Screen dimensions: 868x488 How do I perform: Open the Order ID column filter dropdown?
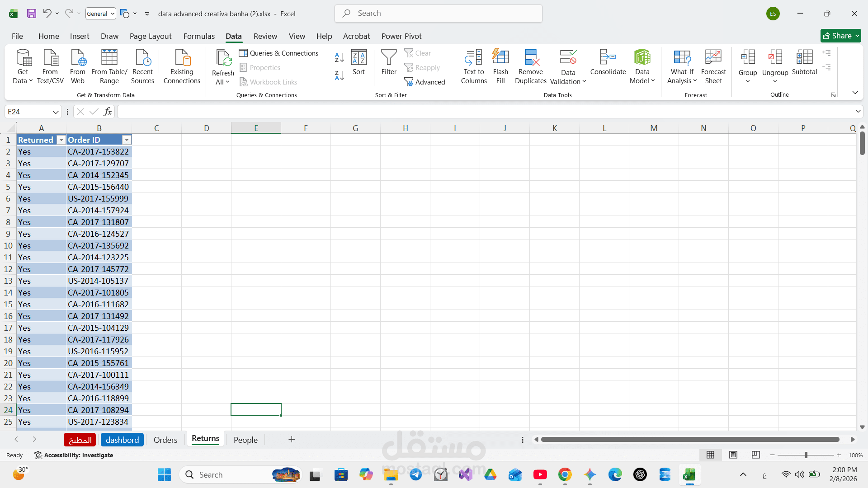point(127,140)
